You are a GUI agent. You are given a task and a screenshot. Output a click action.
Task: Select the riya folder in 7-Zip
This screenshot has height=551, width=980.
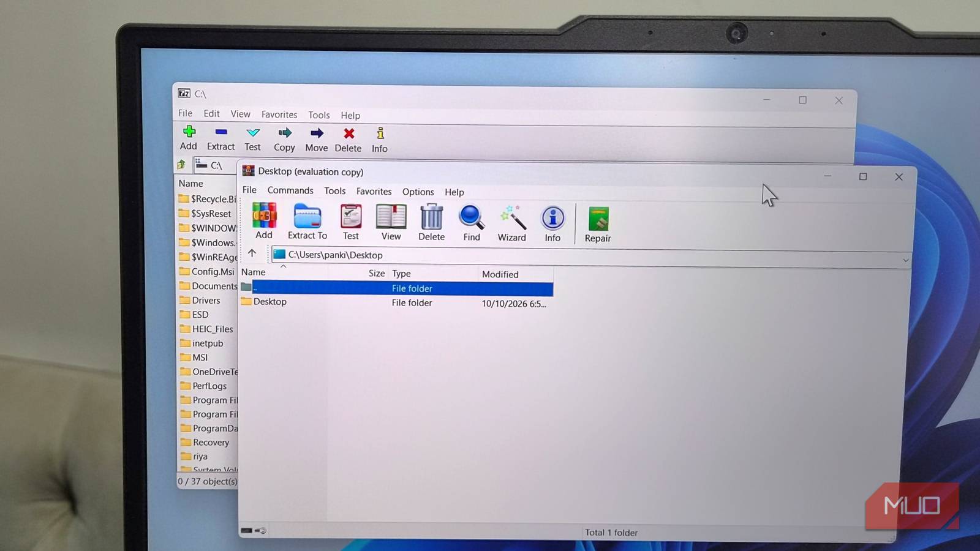coord(195,456)
